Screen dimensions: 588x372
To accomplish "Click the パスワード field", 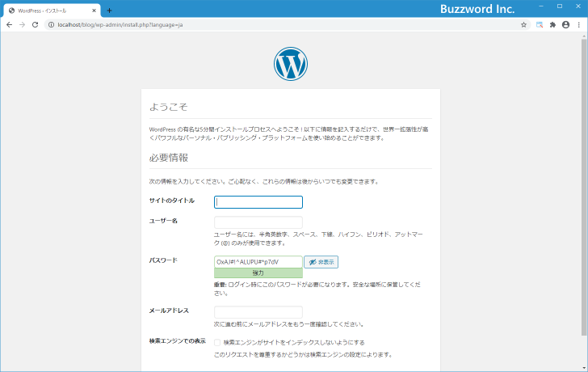I will [x=258, y=262].
